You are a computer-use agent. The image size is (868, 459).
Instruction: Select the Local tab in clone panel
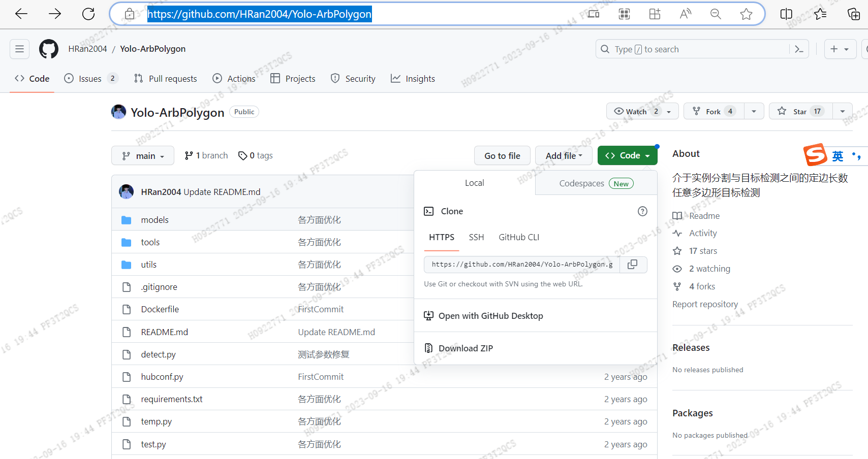[x=475, y=183]
